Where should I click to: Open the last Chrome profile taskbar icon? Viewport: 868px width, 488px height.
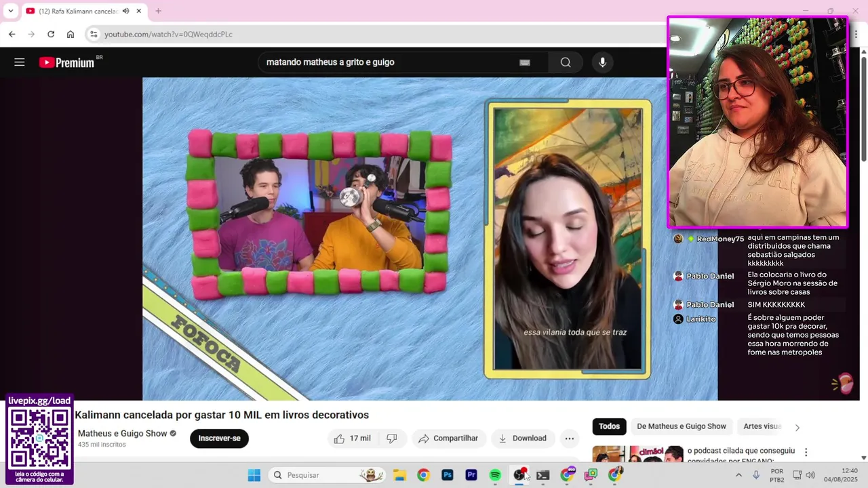point(614,475)
